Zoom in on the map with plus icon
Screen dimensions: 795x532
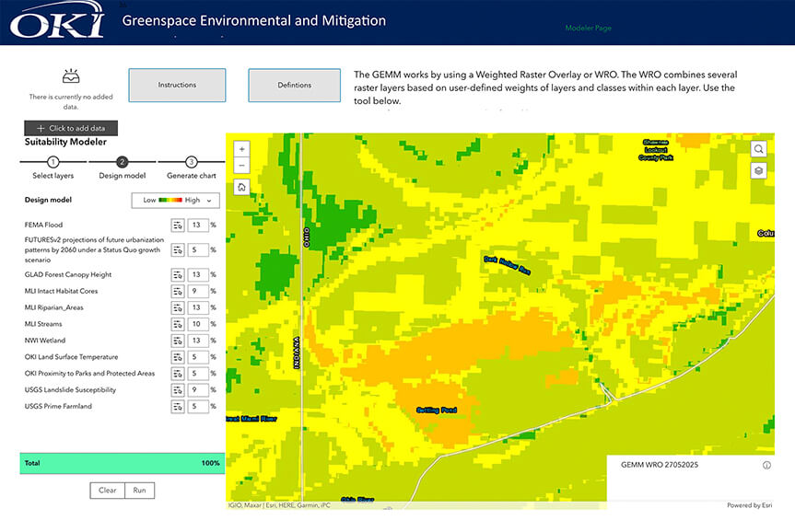240,148
